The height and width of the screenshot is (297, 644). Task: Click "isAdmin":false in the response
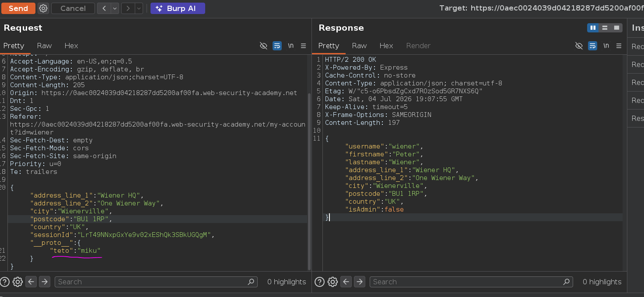point(374,209)
